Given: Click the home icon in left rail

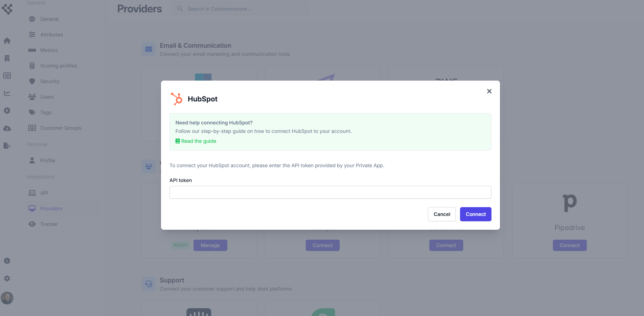Looking at the screenshot, I should tap(7, 41).
